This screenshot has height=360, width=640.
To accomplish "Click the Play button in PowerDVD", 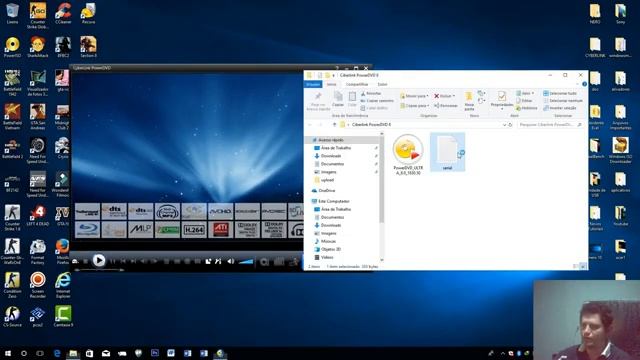I will [98, 260].
